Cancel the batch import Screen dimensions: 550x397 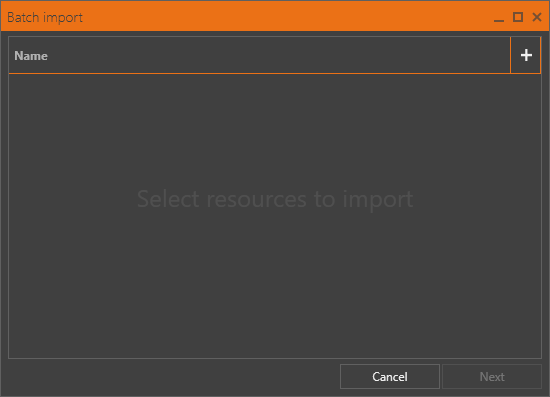click(390, 377)
